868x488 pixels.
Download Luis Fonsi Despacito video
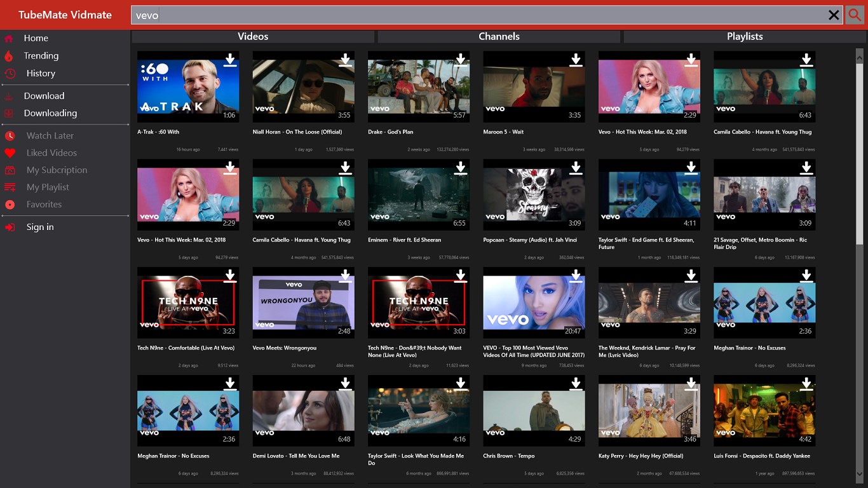click(x=806, y=384)
